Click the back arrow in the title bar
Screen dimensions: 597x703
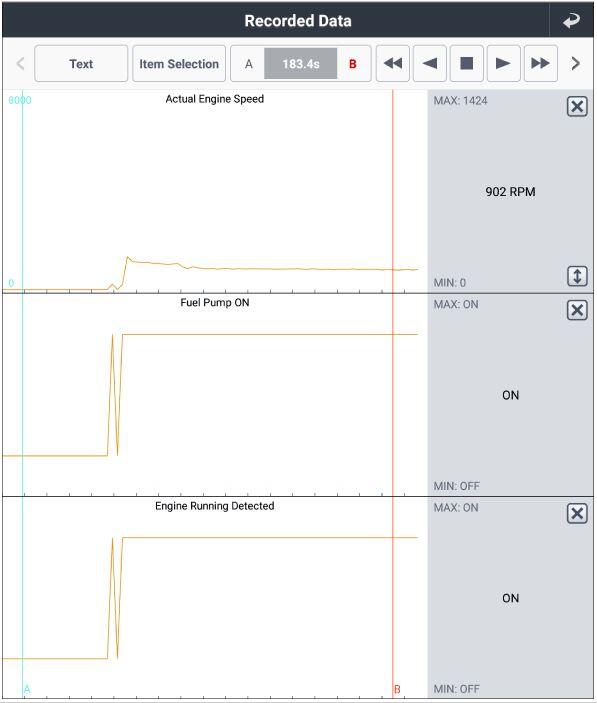click(x=571, y=21)
